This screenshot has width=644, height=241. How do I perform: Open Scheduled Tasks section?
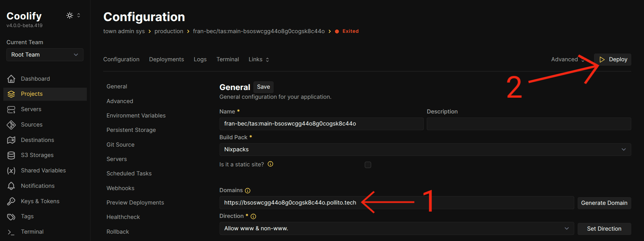tap(129, 173)
